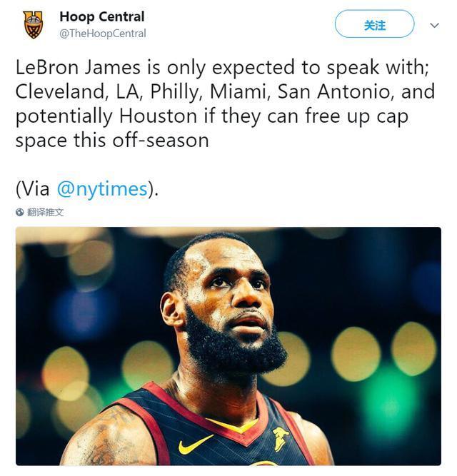This screenshot has width=457, height=476.
Task: Click the Hoop Central basketball avatar
Action: tap(33, 24)
